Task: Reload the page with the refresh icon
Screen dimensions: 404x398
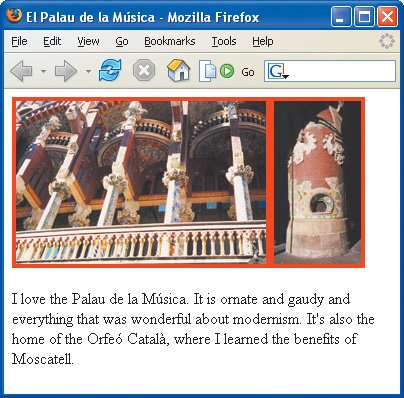Action: (x=110, y=70)
